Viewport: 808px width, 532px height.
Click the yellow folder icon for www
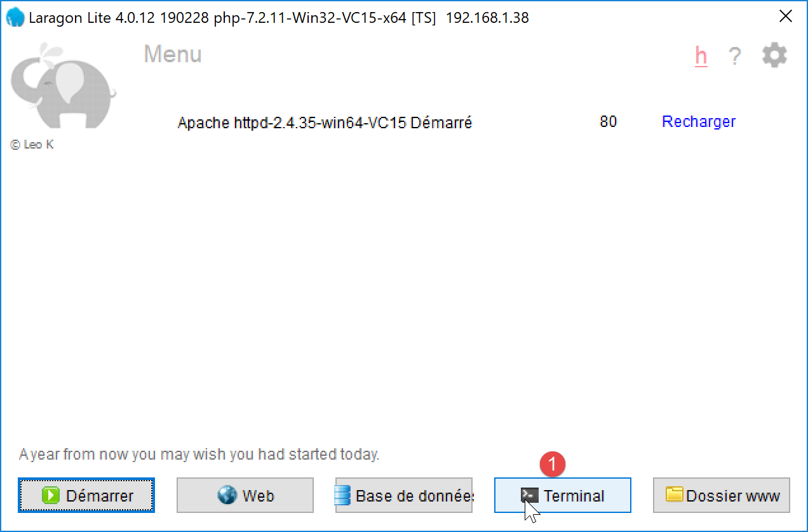click(675, 495)
